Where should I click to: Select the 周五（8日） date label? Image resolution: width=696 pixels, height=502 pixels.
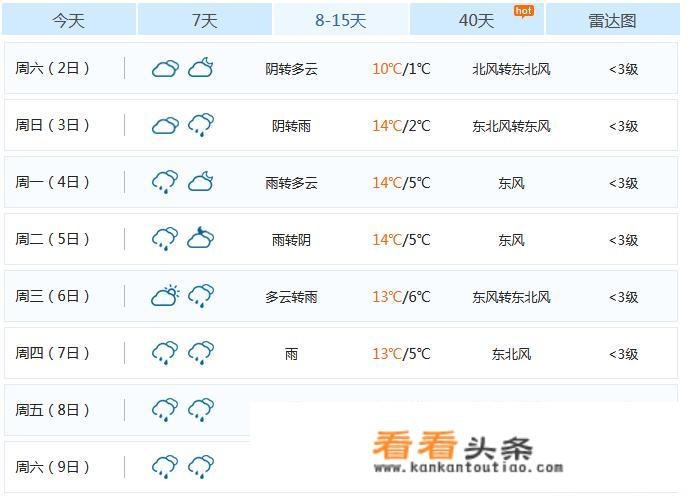tap(52, 410)
